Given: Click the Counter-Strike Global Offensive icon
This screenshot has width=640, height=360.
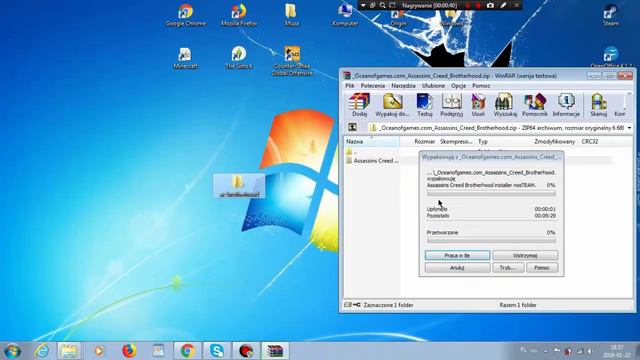Looking at the screenshot, I should [x=292, y=61].
